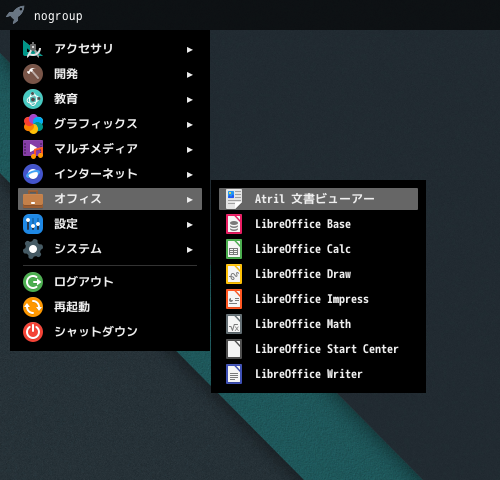Open the マルチメディア menu category
The height and width of the screenshot is (480, 500).
click(x=110, y=149)
